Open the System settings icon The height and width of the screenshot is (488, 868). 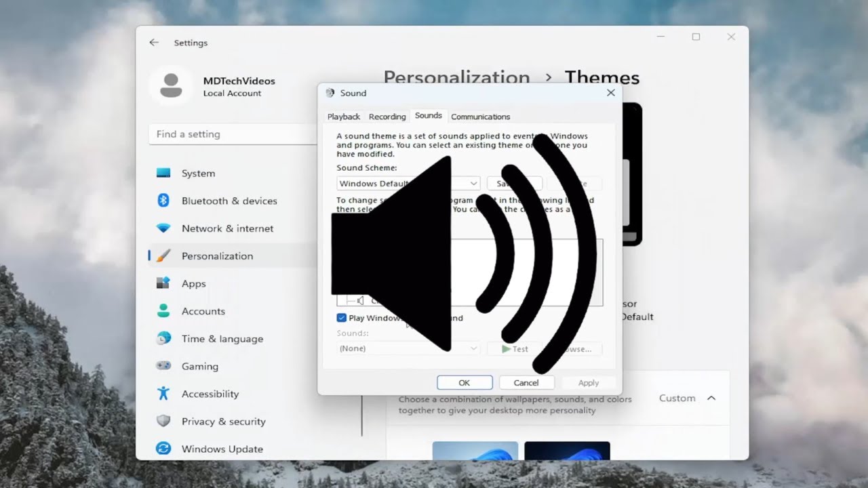pos(163,173)
